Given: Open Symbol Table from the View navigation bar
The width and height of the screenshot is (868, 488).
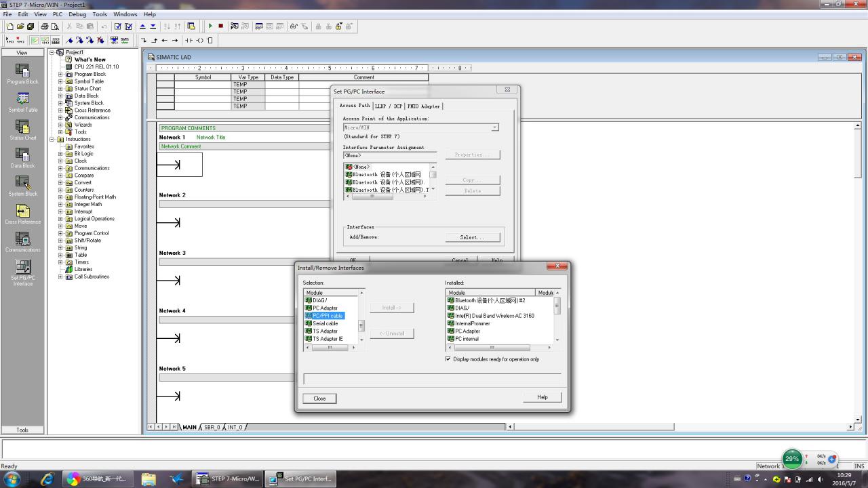Looking at the screenshot, I should 22,102.
